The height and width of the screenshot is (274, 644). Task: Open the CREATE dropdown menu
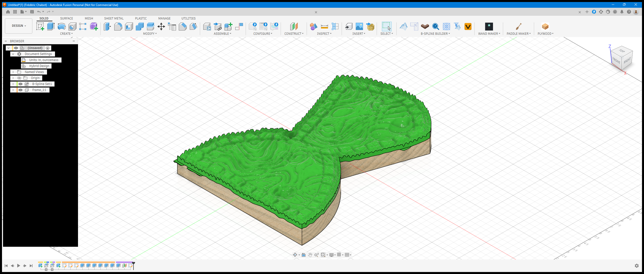[66, 34]
